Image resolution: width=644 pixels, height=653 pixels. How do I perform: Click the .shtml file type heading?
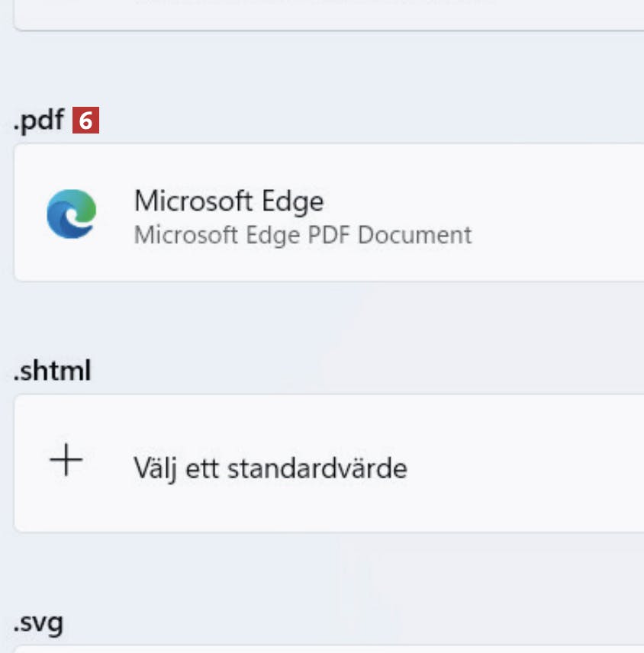(52, 372)
